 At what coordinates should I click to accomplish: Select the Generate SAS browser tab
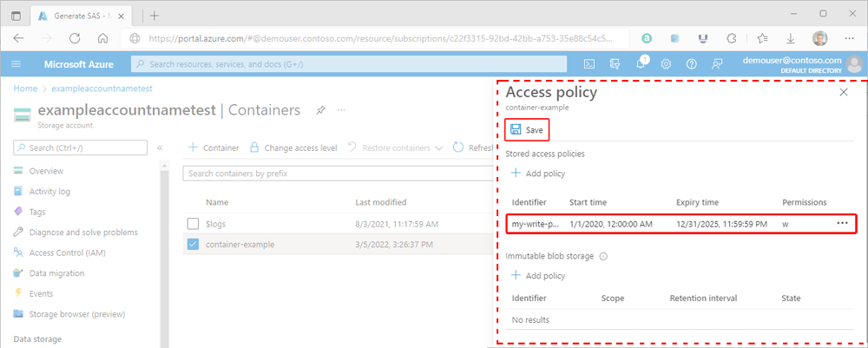(82, 16)
